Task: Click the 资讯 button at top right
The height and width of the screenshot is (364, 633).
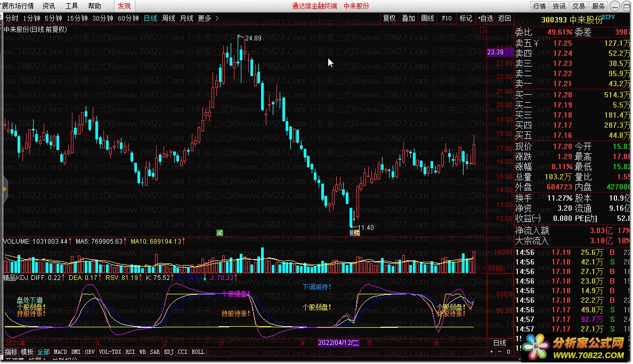Action: coord(559,6)
